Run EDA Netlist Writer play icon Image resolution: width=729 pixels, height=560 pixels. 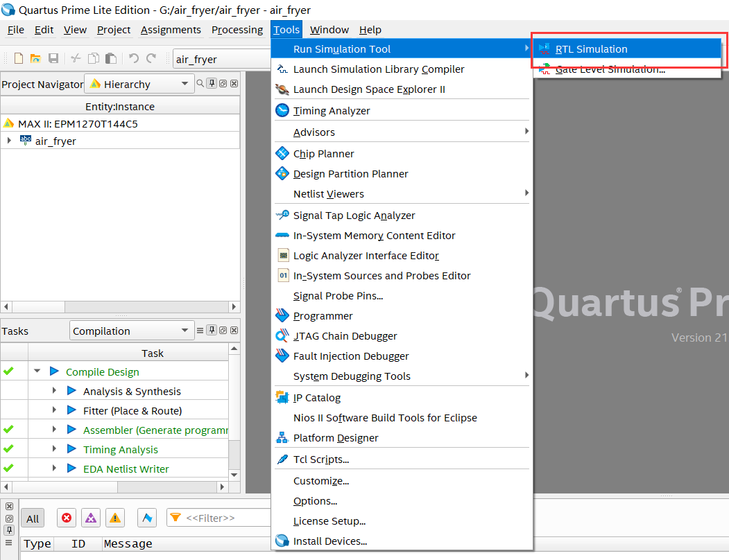pyautogui.click(x=71, y=469)
